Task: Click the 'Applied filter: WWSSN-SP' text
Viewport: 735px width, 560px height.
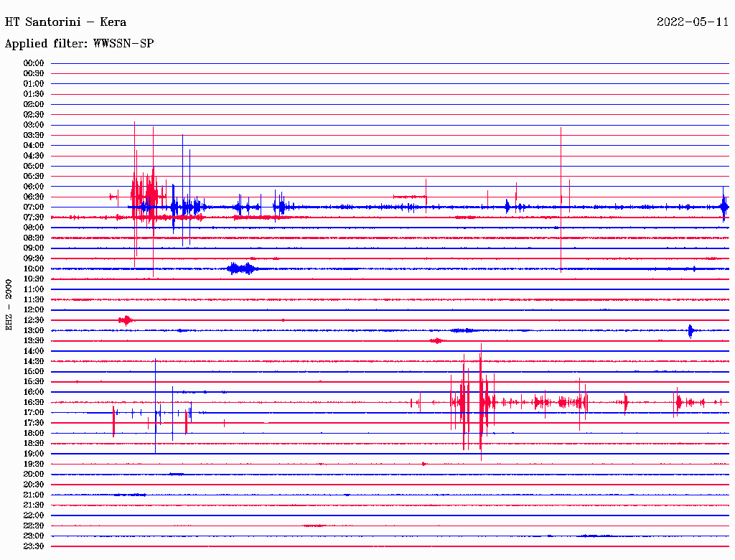Action: coord(80,44)
